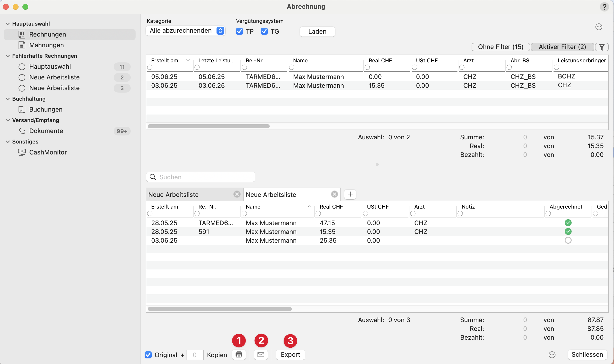Click the search magnifier icon
The height and width of the screenshot is (364, 614).
tap(153, 177)
